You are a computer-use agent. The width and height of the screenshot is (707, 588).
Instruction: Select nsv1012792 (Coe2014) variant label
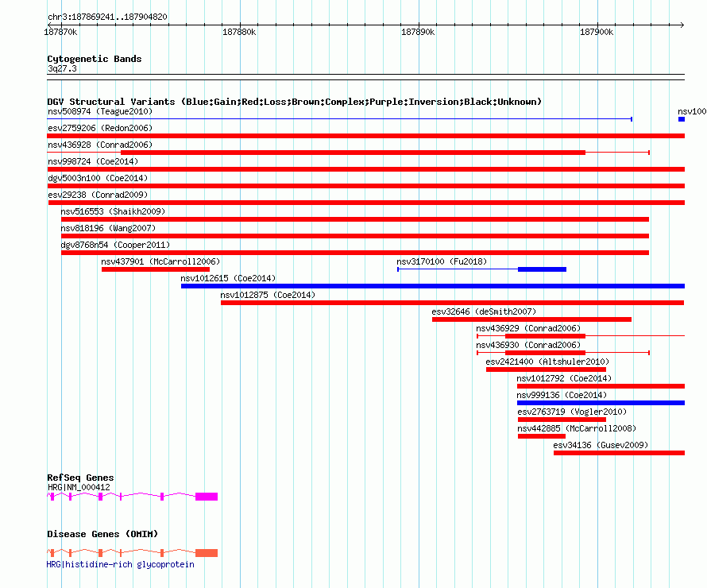coord(564,378)
